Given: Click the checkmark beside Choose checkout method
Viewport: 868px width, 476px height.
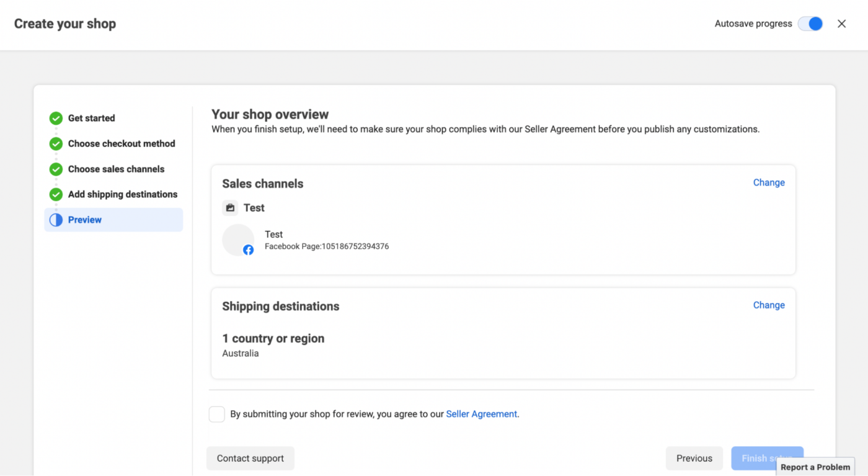Looking at the screenshot, I should (x=56, y=143).
